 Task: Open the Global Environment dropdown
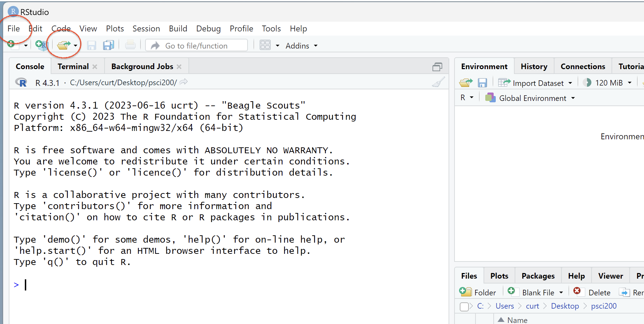tap(530, 98)
